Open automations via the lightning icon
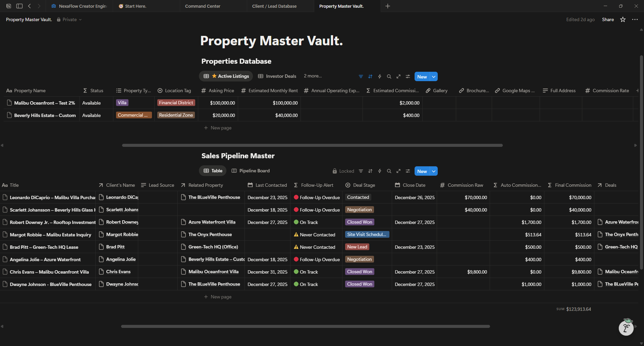Viewport: 644px width, 346px height. pyautogui.click(x=379, y=76)
